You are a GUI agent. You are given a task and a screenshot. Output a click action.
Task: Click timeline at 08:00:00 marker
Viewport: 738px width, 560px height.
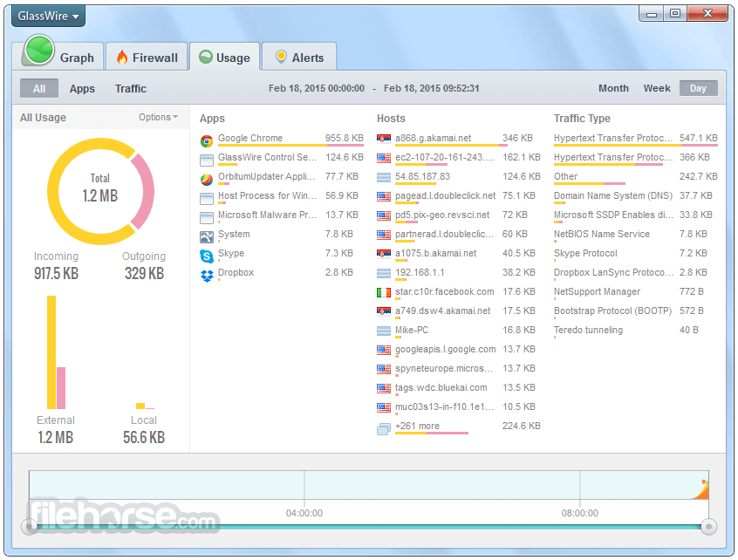[x=580, y=513]
